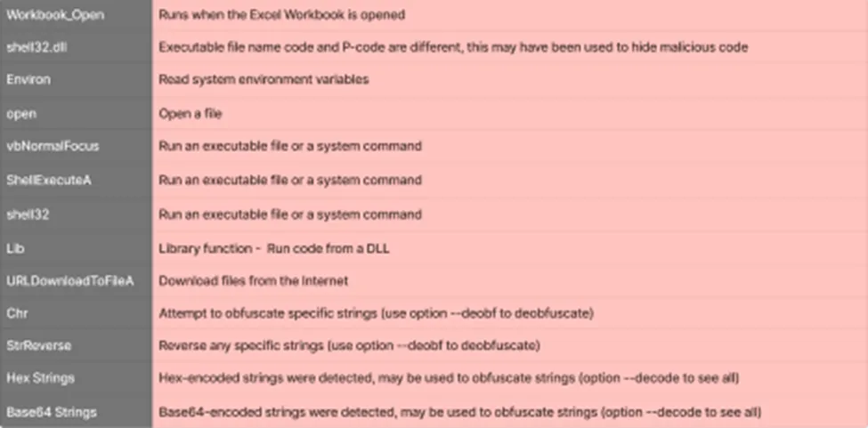This screenshot has width=868, height=428.
Task: Click the ShellExecuteA keyword cell
Action: tap(76, 181)
